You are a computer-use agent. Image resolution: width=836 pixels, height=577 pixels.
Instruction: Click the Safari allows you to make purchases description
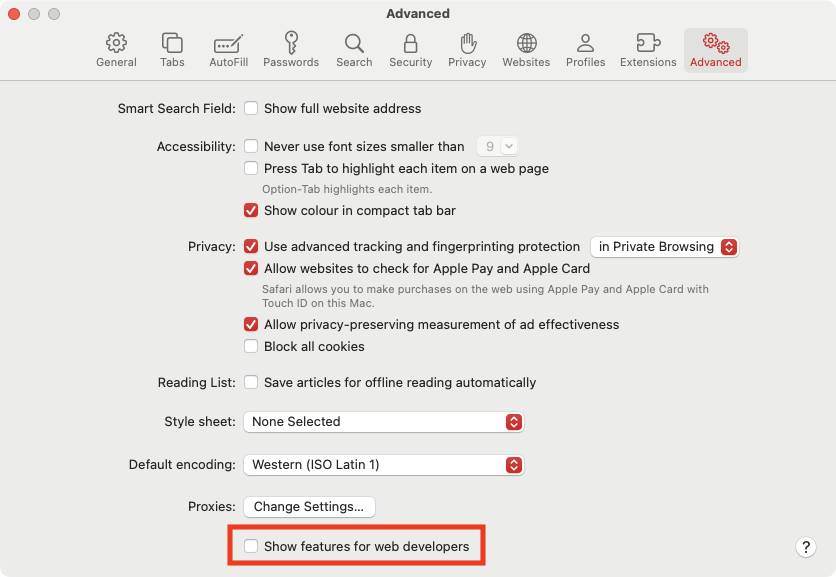click(485, 296)
